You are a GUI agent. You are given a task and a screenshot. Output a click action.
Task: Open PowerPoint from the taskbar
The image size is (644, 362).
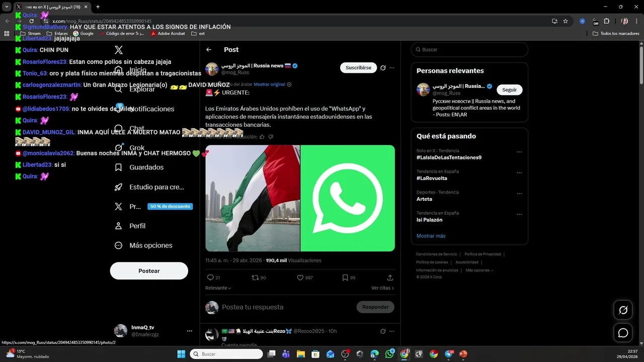pos(463,354)
